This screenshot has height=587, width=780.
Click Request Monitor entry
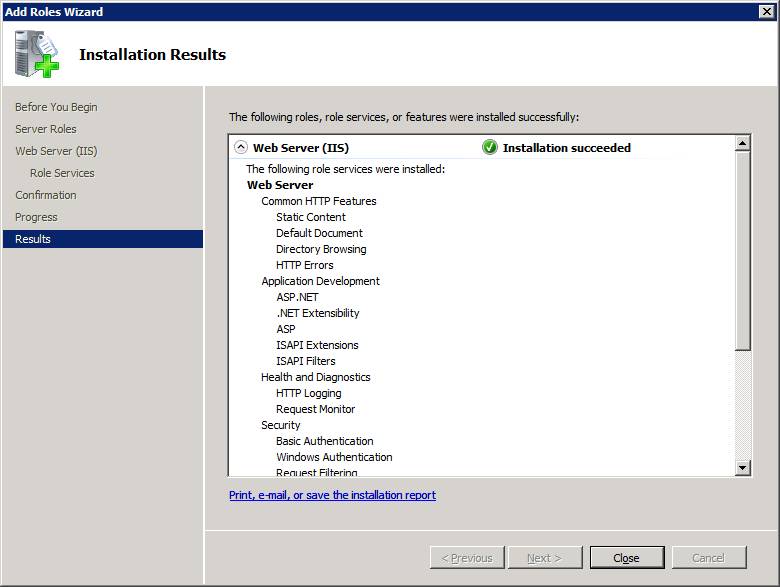pos(315,409)
